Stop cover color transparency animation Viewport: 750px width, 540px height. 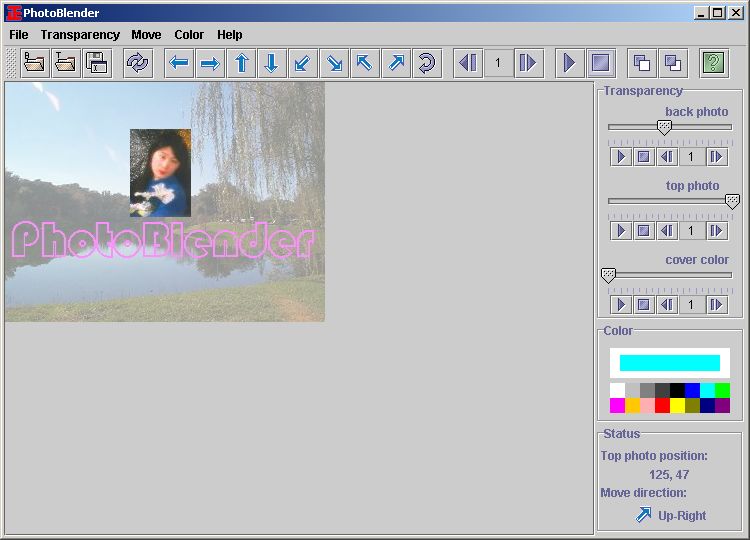[644, 305]
